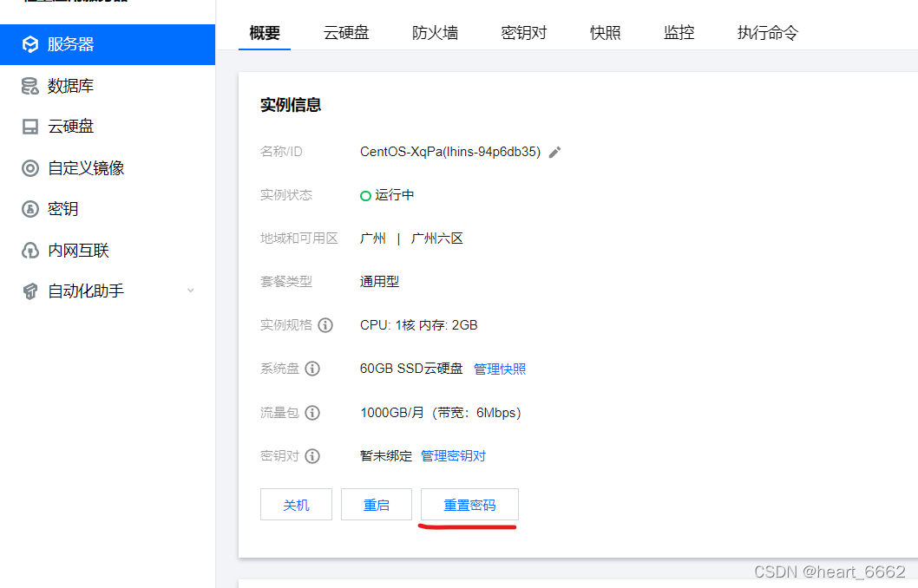This screenshot has height=588, width=918.
Task: Click the 关机 button
Action: (296, 505)
